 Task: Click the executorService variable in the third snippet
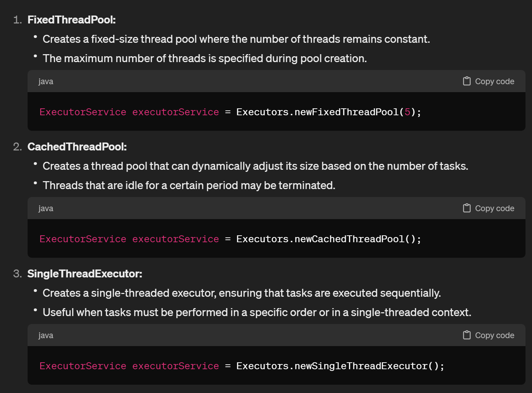(x=175, y=366)
